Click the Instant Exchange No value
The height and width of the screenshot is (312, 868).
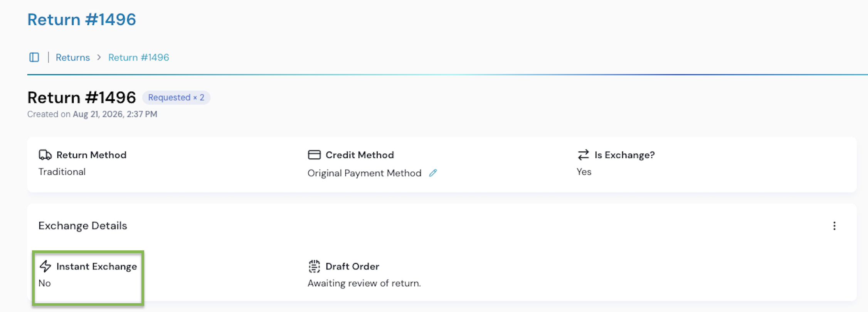(45, 283)
